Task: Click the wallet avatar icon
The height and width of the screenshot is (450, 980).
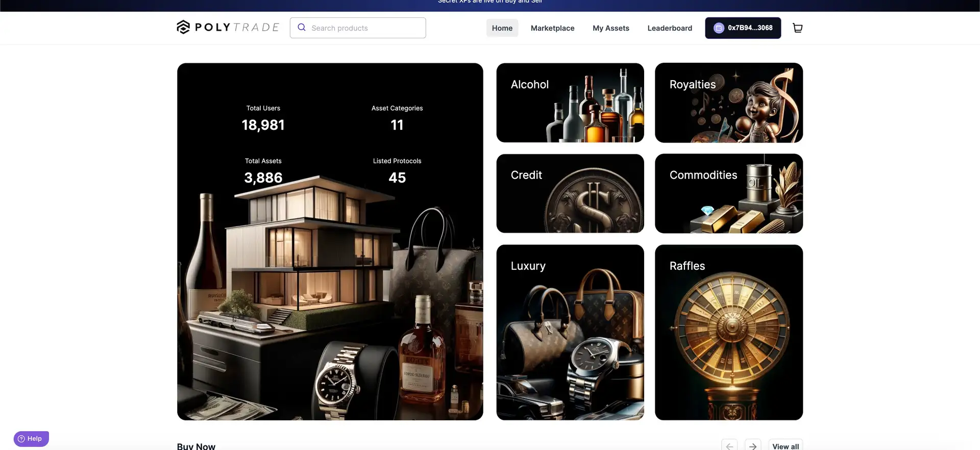Action: pyautogui.click(x=719, y=28)
